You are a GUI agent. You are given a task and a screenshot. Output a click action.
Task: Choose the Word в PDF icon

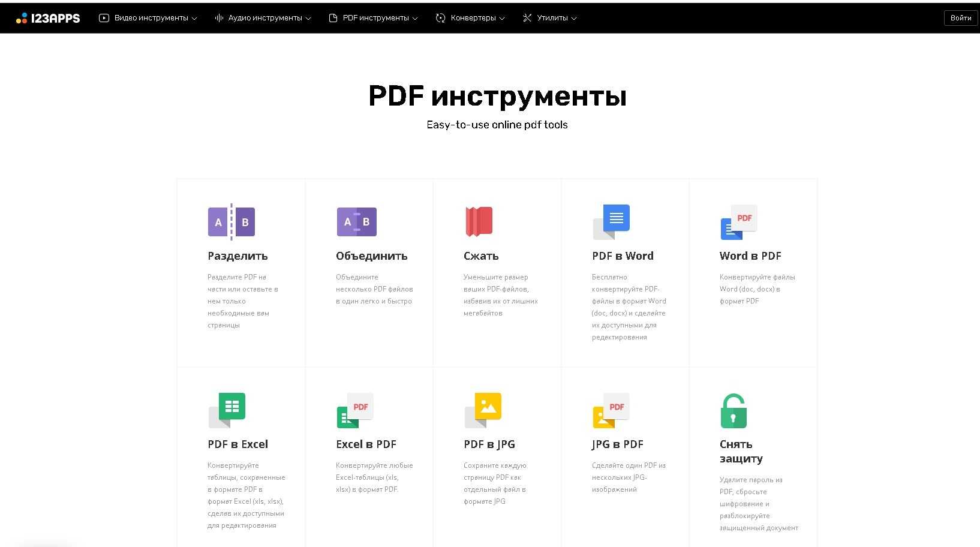tap(738, 222)
